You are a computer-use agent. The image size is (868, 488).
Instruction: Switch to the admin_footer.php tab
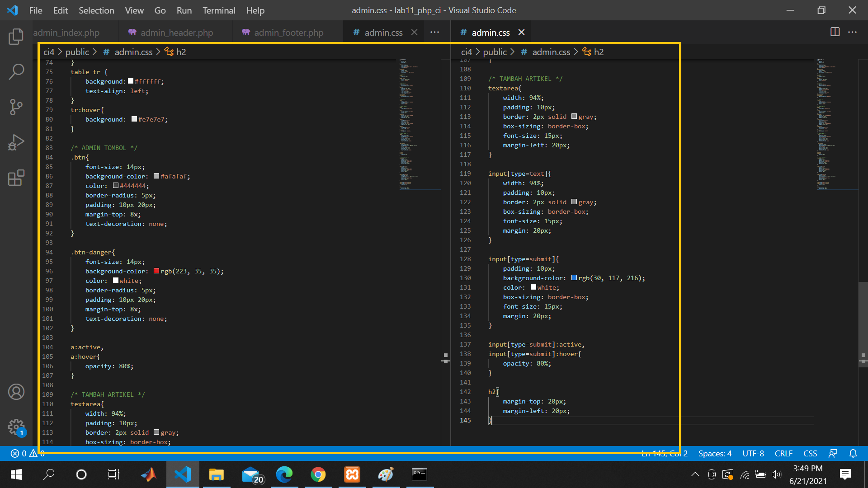coord(288,32)
